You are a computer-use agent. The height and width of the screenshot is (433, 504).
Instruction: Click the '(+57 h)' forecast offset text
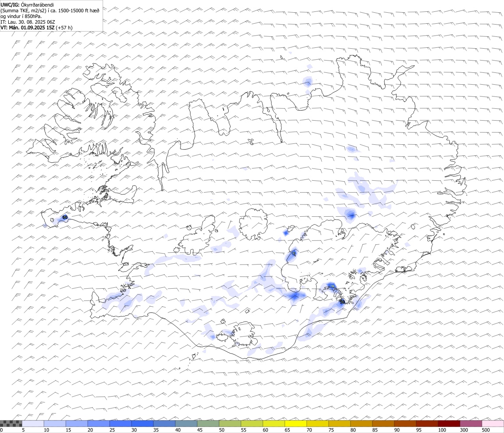point(64,28)
